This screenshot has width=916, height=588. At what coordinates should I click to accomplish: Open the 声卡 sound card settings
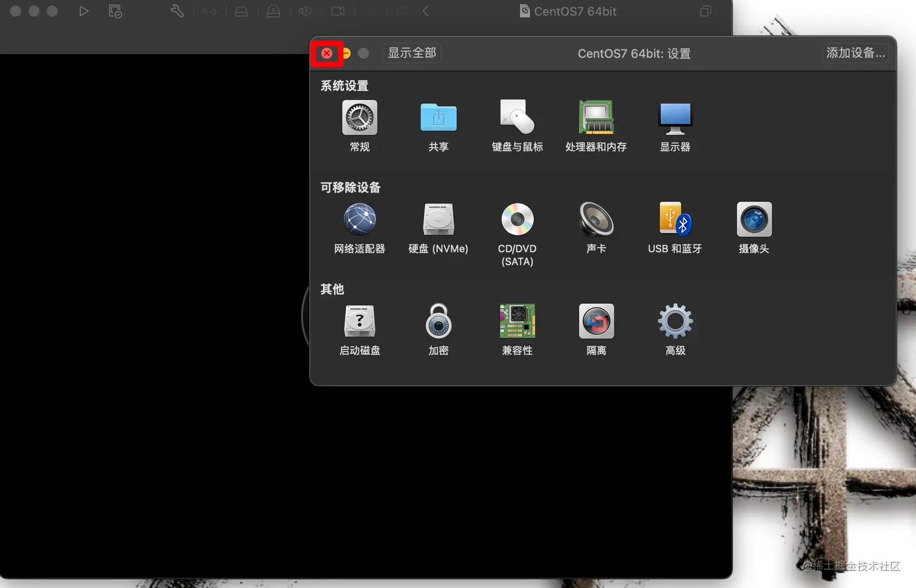[x=596, y=219]
